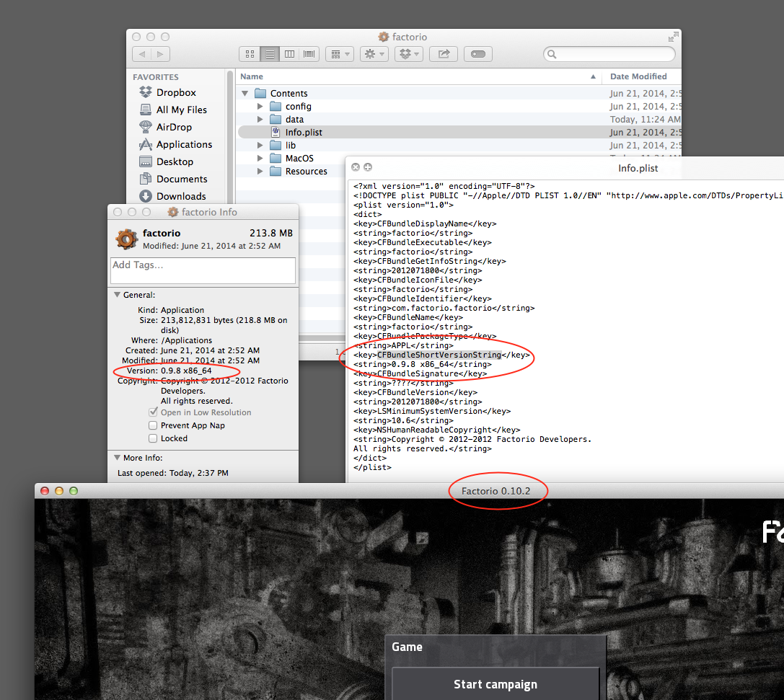Switch Finder to column view
784x700 pixels.
(289, 54)
